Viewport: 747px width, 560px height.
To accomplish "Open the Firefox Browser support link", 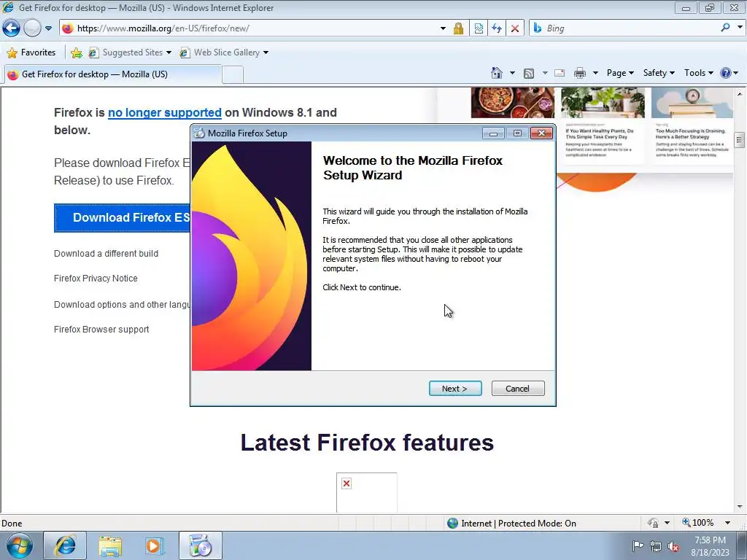I will pos(101,330).
